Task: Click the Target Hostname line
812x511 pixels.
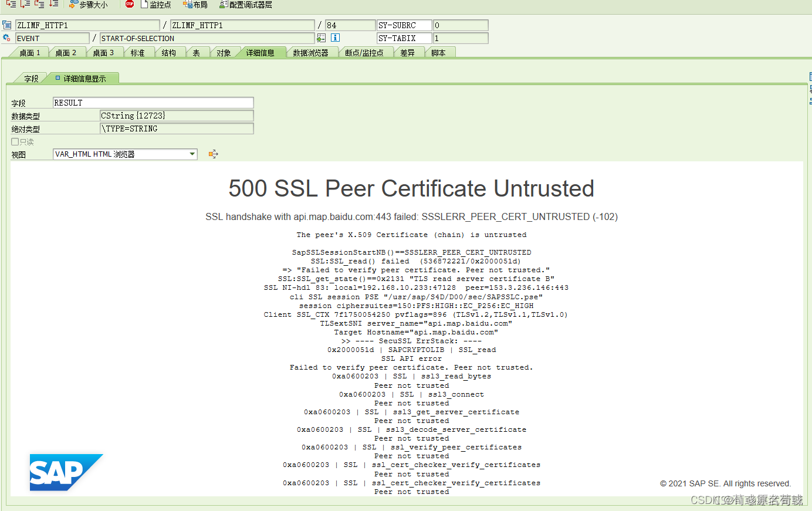Action: [x=416, y=332]
